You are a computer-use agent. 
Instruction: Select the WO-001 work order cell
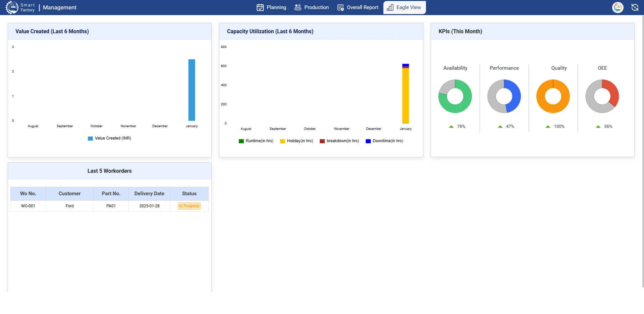click(28, 206)
